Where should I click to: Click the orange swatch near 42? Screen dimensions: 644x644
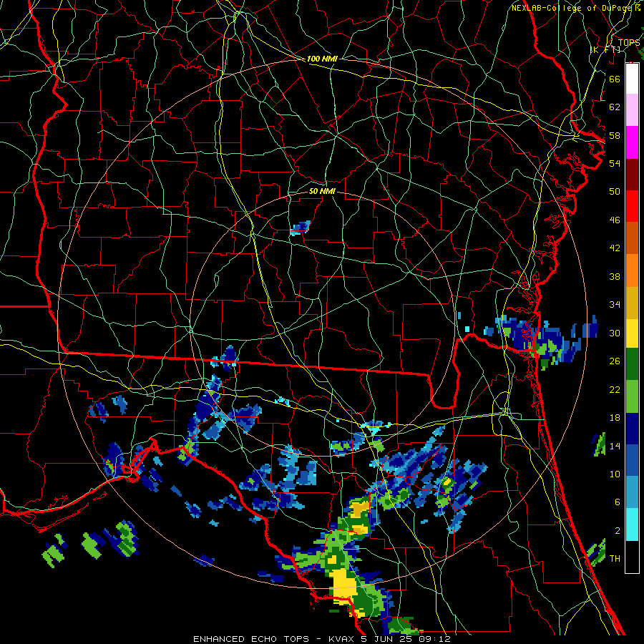[632, 270]
